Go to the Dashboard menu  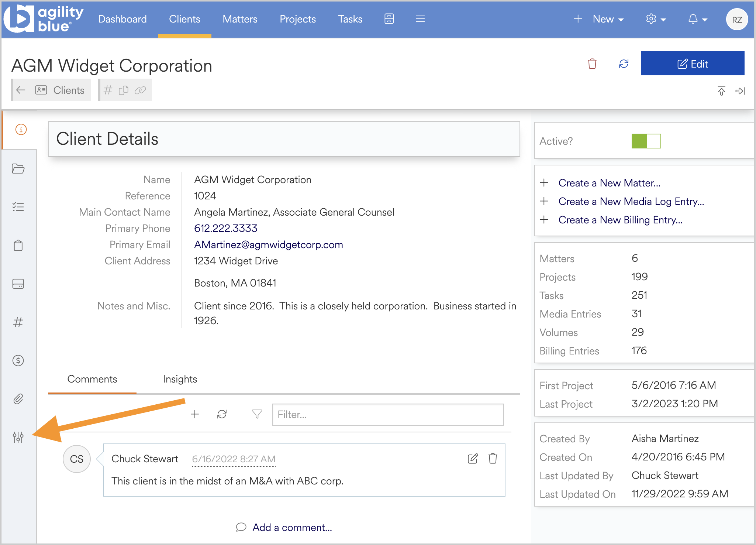click(x=122, y=19)
